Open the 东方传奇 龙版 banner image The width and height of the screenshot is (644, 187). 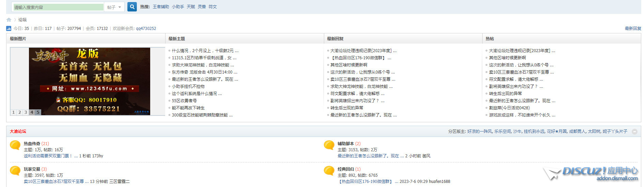click(x=89, y=81)
